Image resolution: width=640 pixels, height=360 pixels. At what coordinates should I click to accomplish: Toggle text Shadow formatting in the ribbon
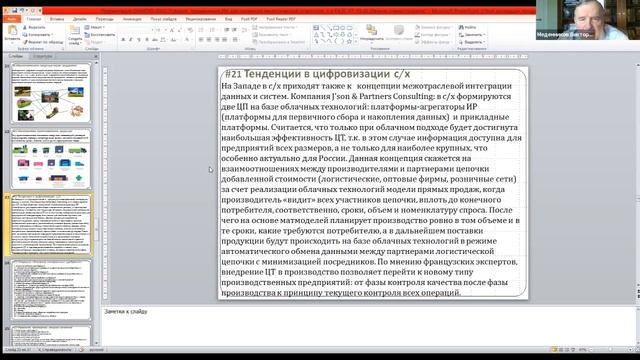pos(147,40)
